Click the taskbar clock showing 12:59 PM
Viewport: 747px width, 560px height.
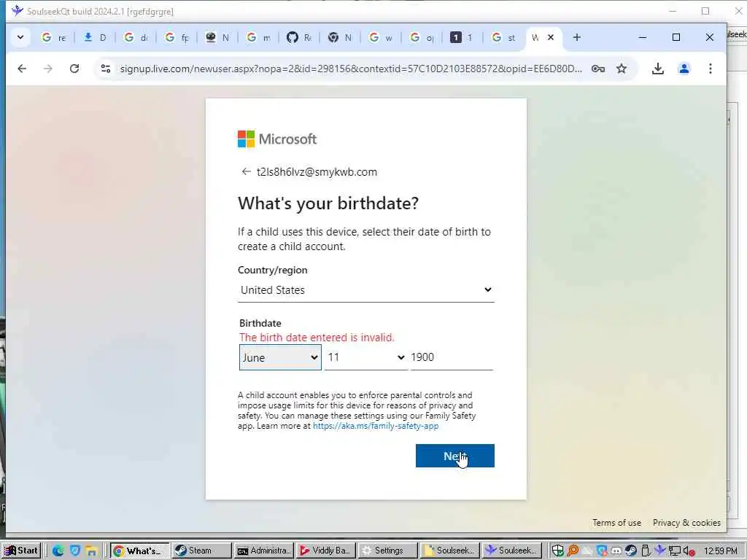coord(720,551)
